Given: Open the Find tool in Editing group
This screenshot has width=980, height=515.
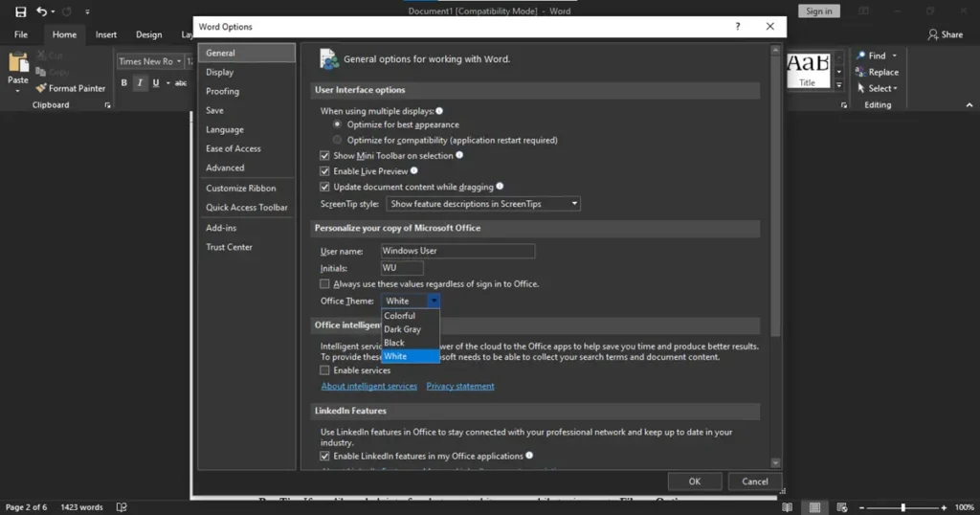Looking at the screenshot, I should [877, 56].
